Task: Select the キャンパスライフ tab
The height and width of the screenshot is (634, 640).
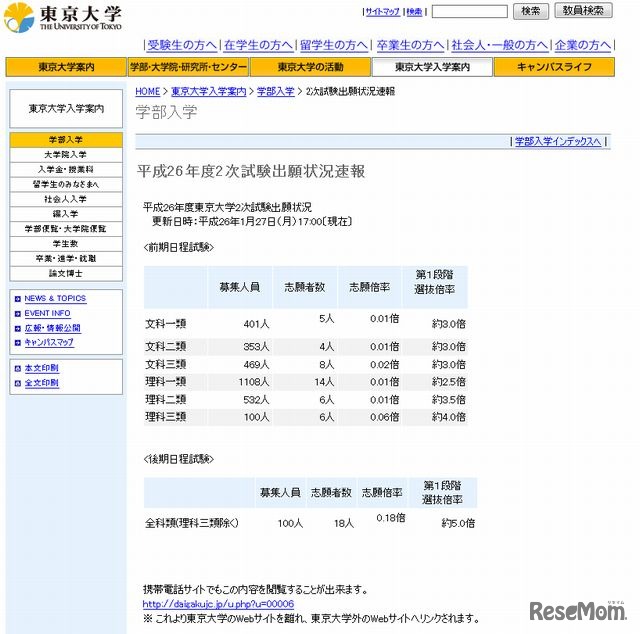Action: point(554,67)
